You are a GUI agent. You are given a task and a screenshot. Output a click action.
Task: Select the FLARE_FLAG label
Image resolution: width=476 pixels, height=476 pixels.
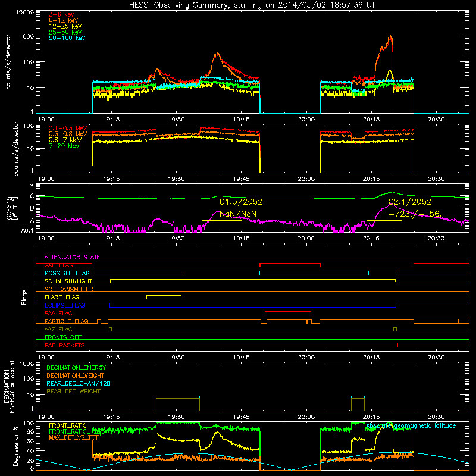(62, 297)
